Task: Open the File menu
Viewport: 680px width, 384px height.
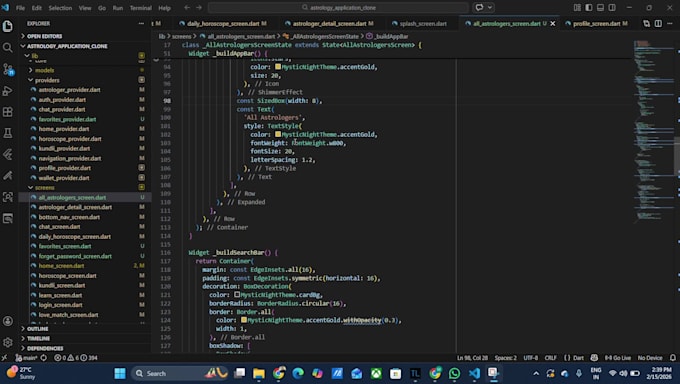Action: [x=20, y=8]
